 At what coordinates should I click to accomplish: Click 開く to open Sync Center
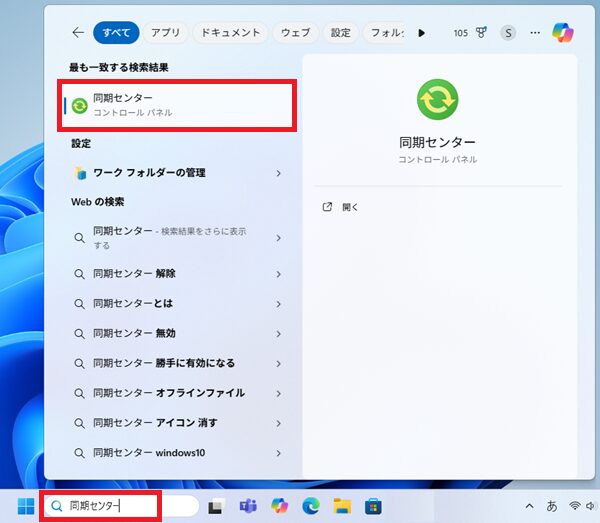[350, 207]
